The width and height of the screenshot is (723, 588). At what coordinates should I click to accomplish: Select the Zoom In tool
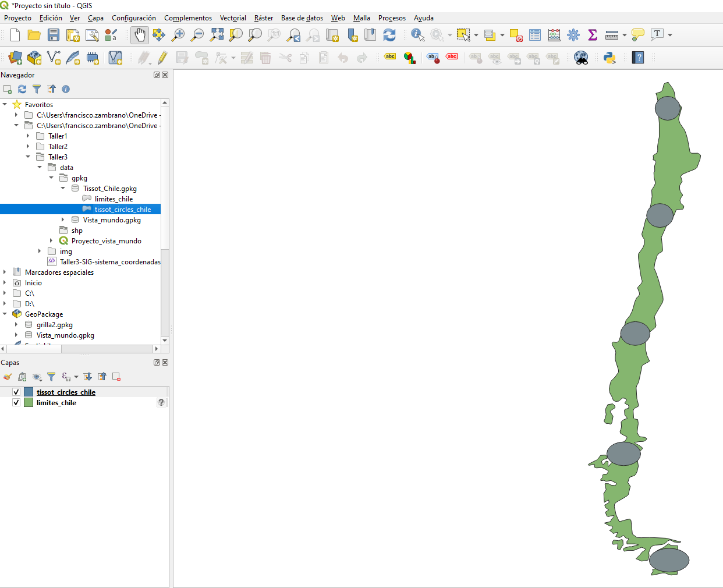pos(178,35)
